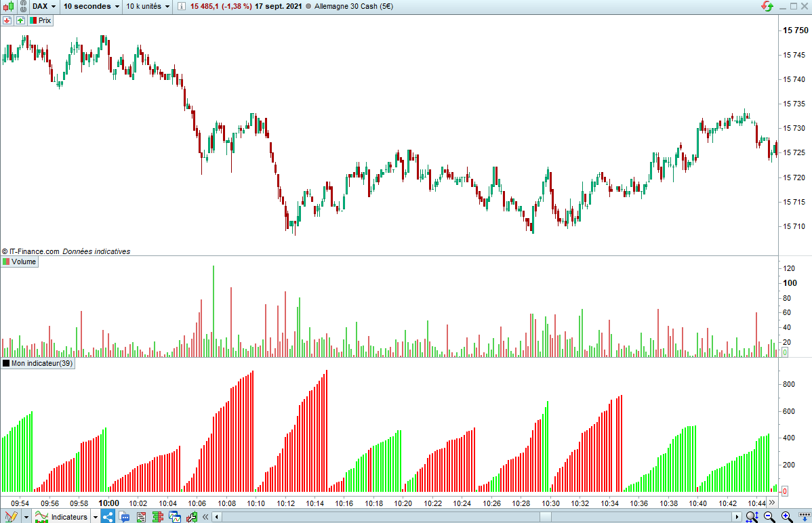Click the zoom fit magnifier with arrows

752,516
